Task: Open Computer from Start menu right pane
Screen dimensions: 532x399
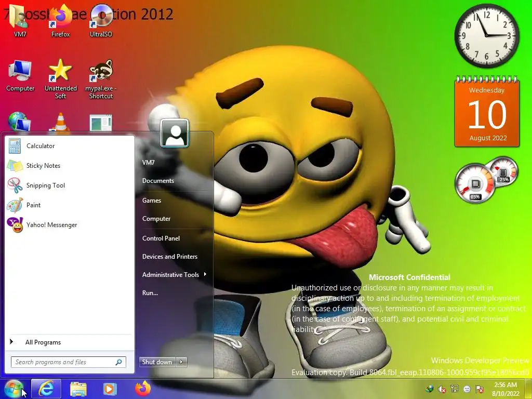Action: click(156, 219)
